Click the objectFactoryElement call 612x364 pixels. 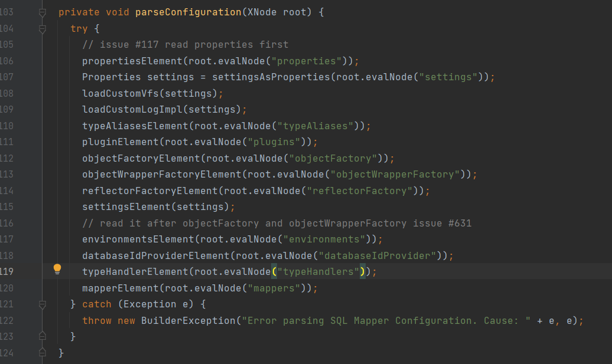point(141,158)
